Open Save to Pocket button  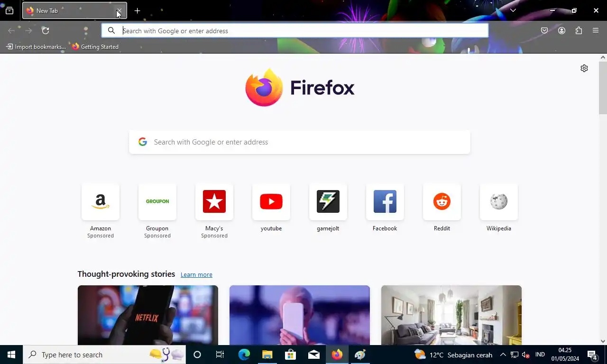tap(544, 30)
